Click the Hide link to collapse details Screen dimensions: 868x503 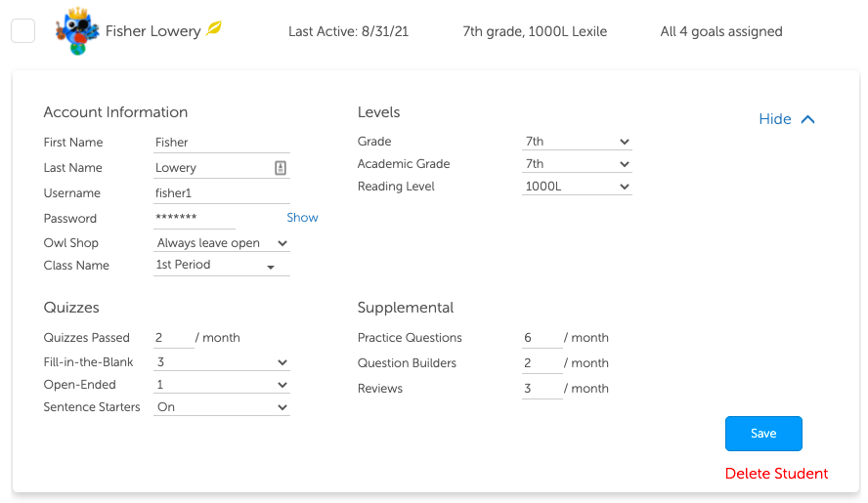pos(775,119)
